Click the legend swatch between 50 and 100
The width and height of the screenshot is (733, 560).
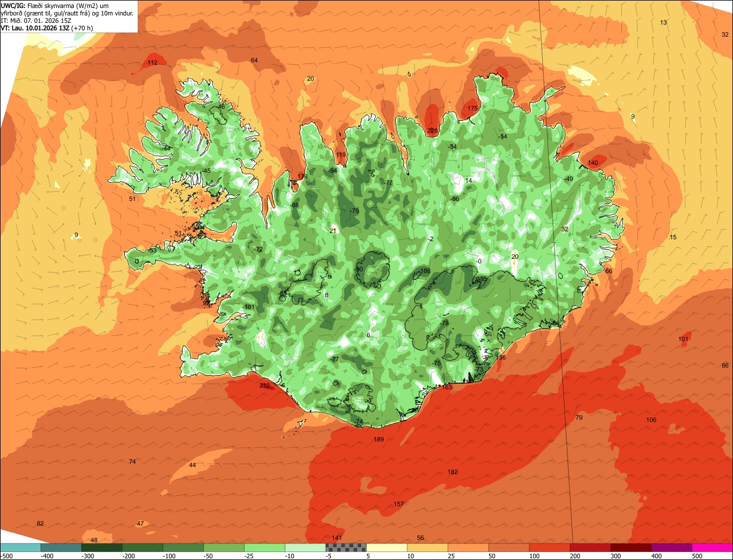pos(509,547)
